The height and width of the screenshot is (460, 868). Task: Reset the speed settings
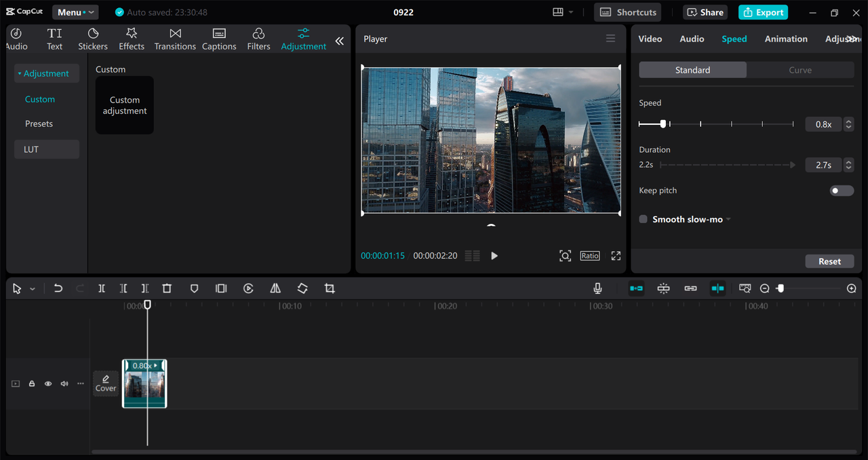click(829, 261)
